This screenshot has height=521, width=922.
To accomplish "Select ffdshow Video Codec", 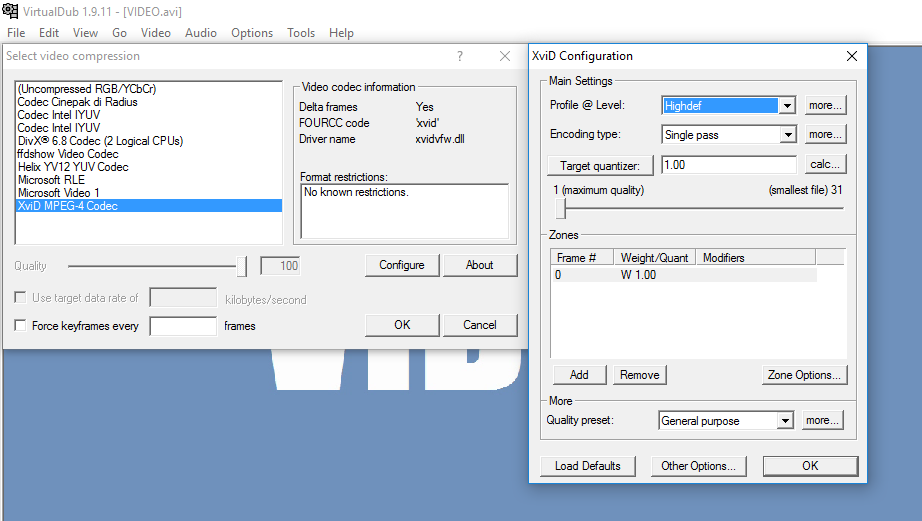I will 148,154.
